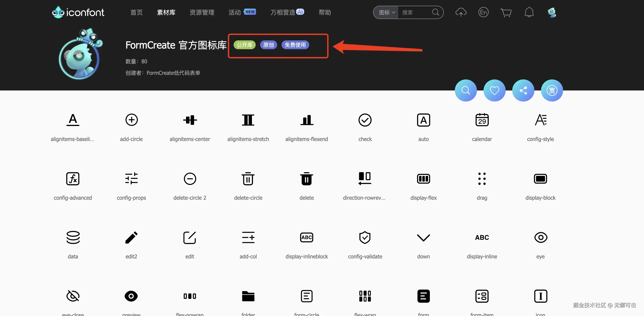
Task: Click the upload cloud icon
Action: click(461, 12)
